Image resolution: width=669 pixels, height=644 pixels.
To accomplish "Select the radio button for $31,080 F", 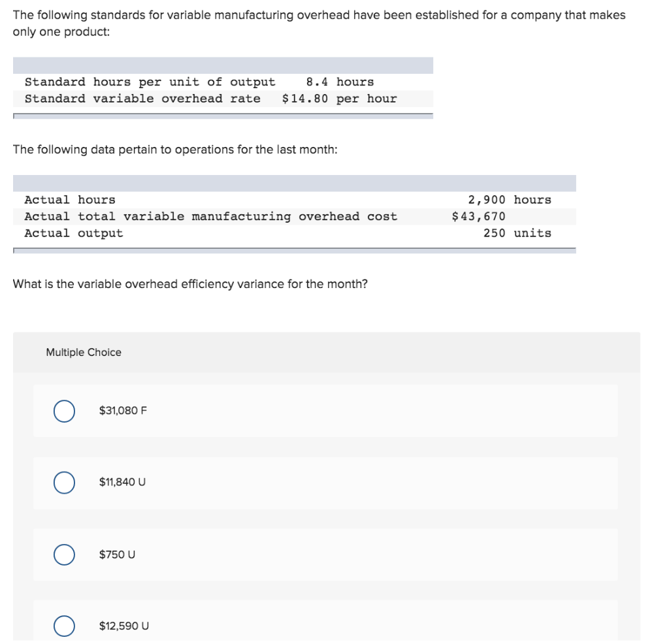I will [x=64, y=411].
